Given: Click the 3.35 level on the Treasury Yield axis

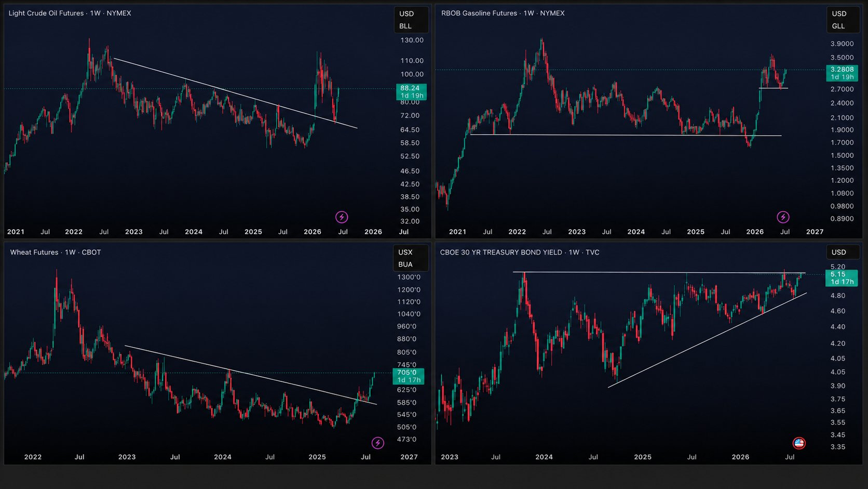Looking at the screenshot, I should pyautogui.click(x=837, y=447).
